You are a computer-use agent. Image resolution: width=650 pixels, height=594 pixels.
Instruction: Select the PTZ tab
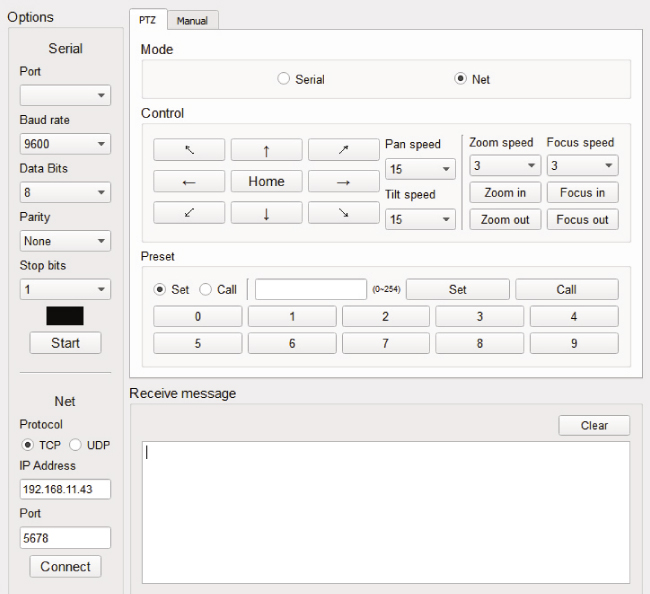pyautogui.click(x=147, y=20)
